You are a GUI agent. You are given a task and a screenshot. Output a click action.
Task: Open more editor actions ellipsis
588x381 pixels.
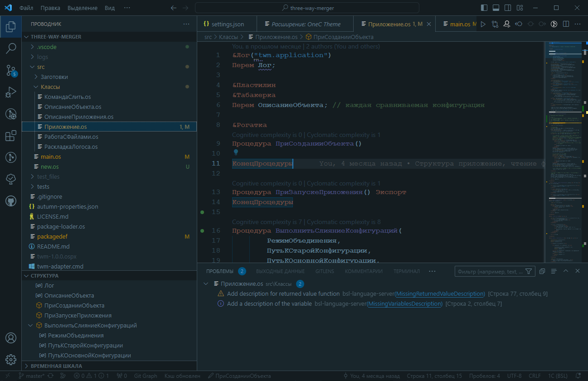click(x=578, y=24)
